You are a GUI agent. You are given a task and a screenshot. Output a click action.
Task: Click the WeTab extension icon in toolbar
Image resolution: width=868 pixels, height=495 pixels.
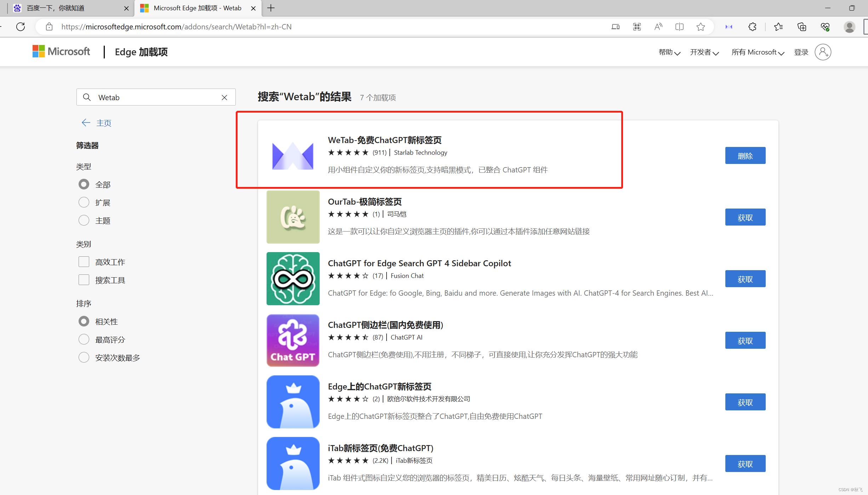(729, 27)
